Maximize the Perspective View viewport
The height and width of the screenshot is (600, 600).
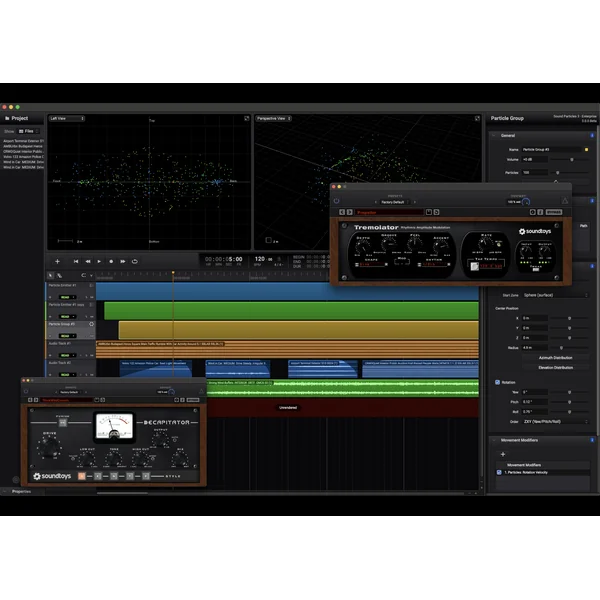477,119
